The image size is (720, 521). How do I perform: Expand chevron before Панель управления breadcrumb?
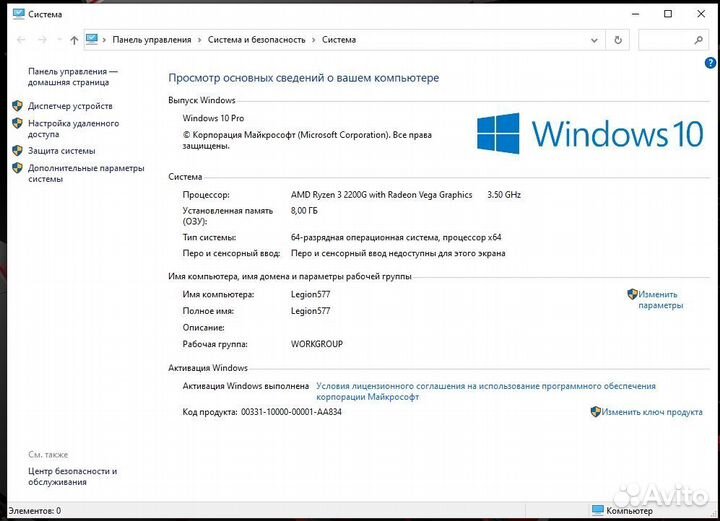click(x=104, y=40)
